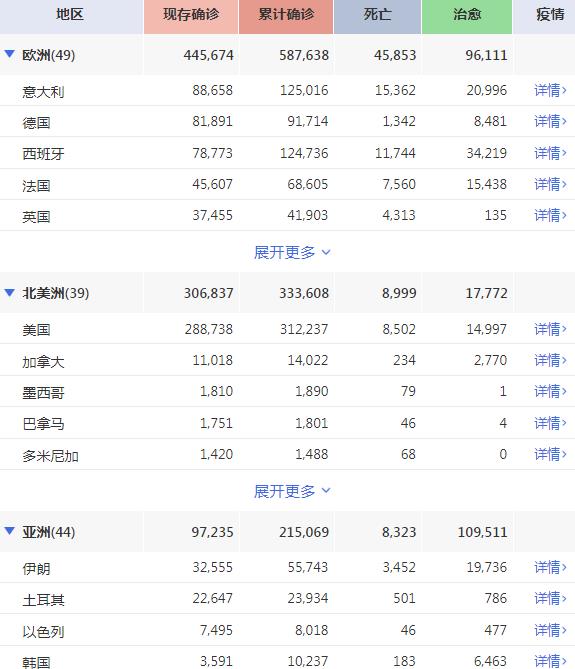Expand more North American countries via 展开更多

[292, 491]
